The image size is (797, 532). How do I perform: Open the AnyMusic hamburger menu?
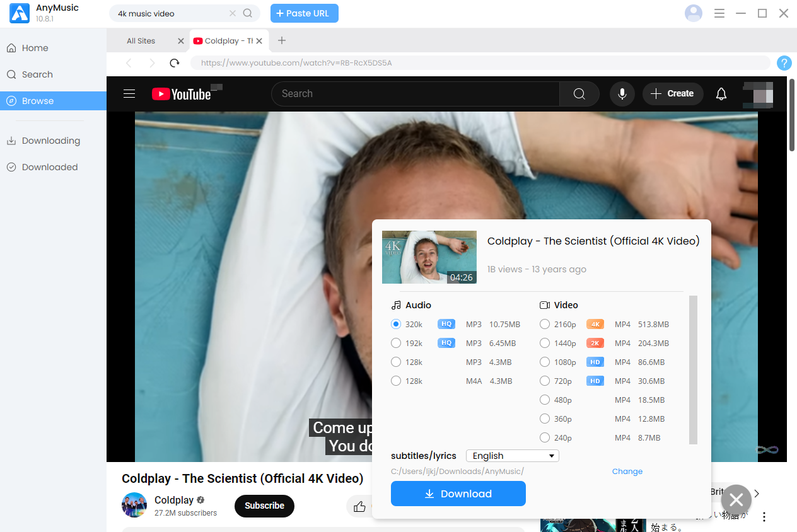(x=719, y=13)
